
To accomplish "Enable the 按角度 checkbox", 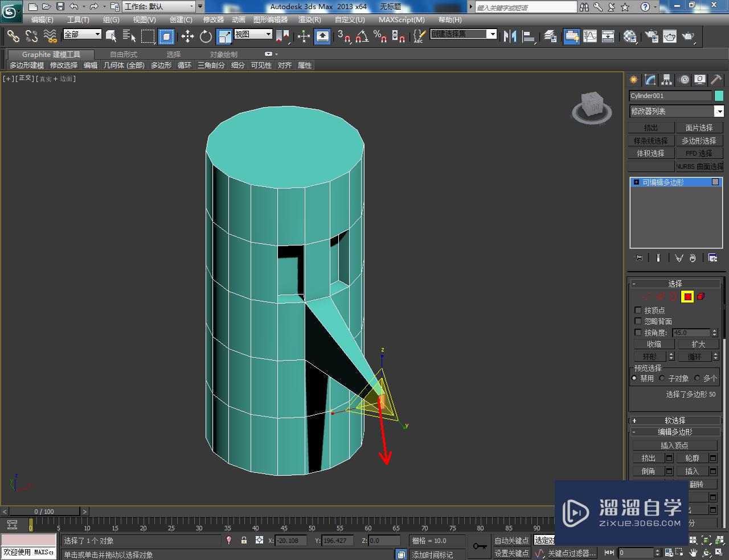I will [638, 333].
